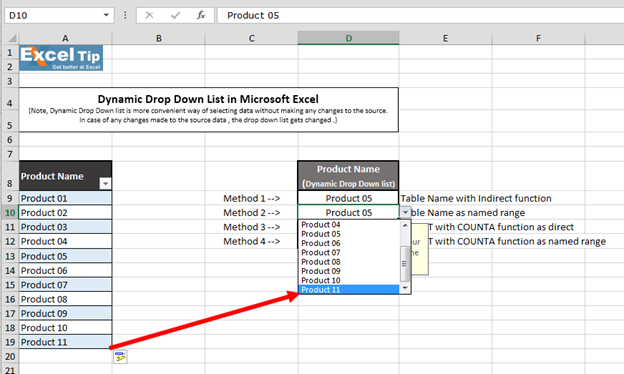Click cell A17 containing Product 09
The image size is (624, 374).
coord(65,314)
